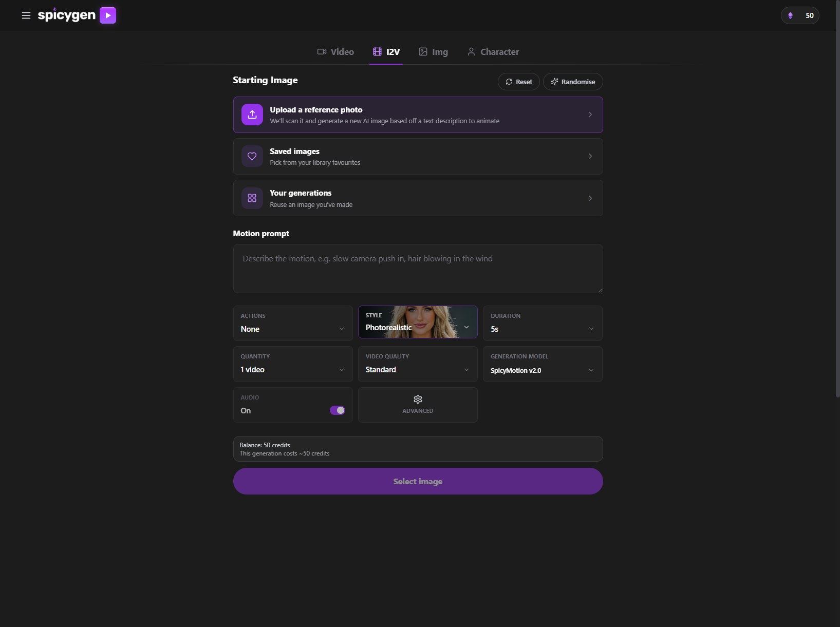This screenshot has width=840, height=627.
Task: Click the Advanced gear icon
Action: pos(418,400)
